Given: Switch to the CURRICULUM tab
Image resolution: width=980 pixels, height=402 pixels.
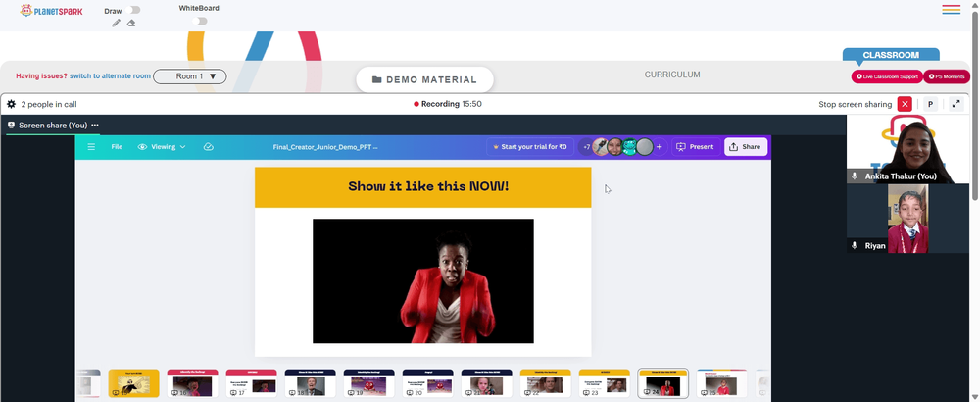Looking at the screenshot, I should (x=672, y=75).
